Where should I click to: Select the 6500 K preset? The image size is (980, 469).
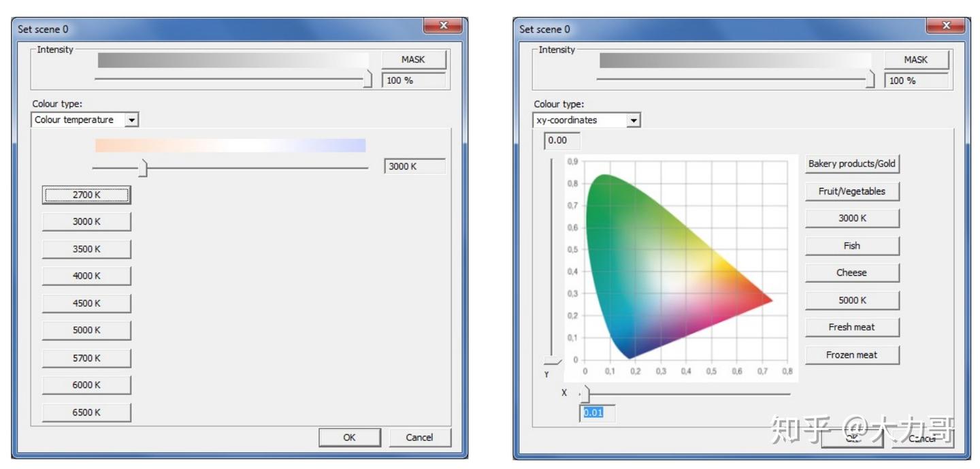pos(86,413)
